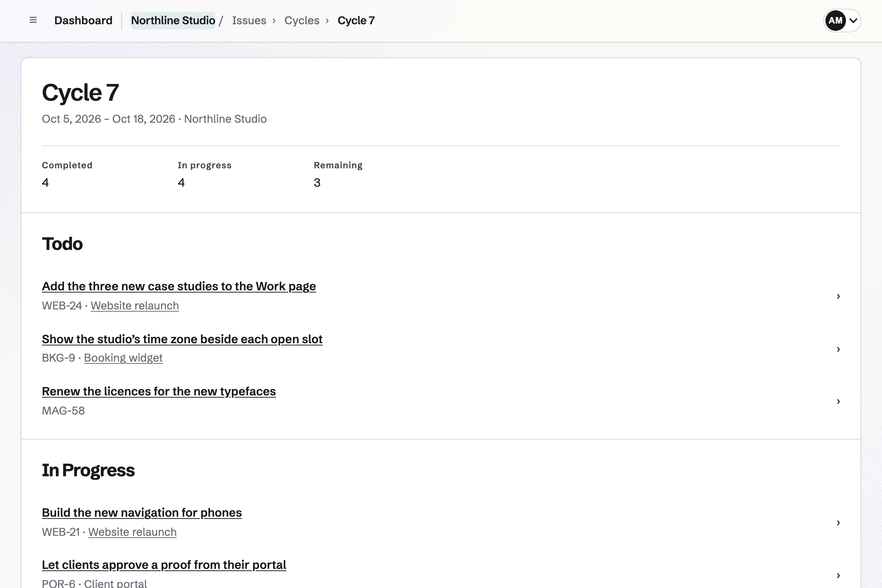The image size is (882, 588).
Task: Click the 'In progress' stat label
Action: [204, 165]
